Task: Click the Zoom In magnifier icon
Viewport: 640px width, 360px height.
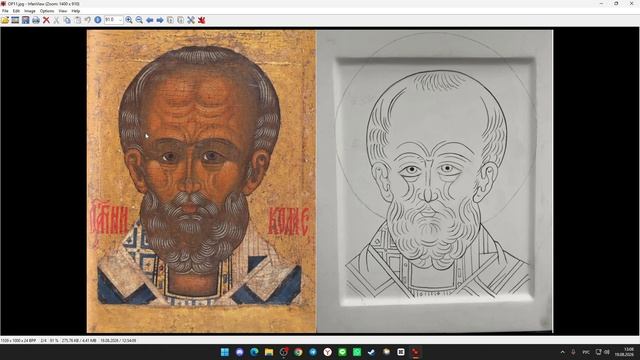Action: point(129,20)
